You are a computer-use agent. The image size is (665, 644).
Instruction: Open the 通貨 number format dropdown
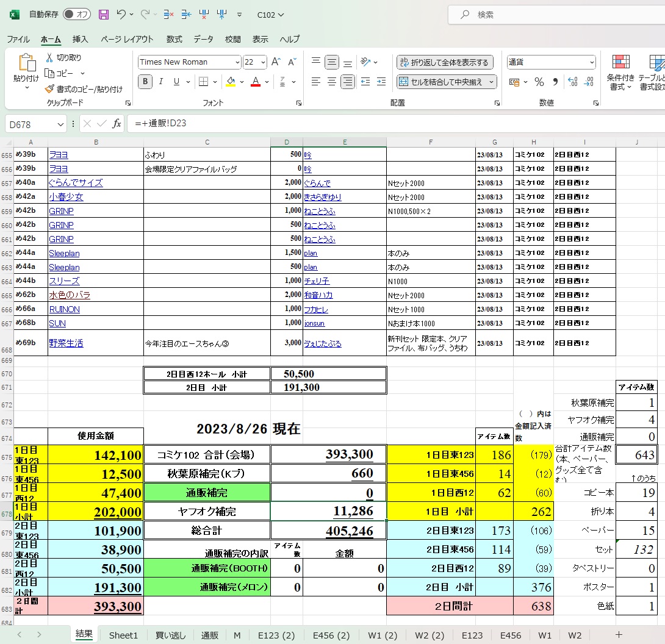592,62
